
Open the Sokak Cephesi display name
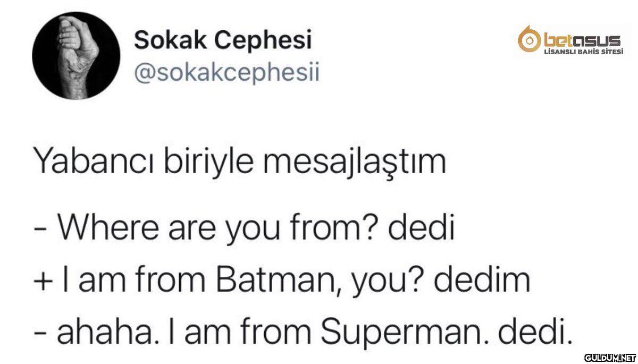[222, 40]
